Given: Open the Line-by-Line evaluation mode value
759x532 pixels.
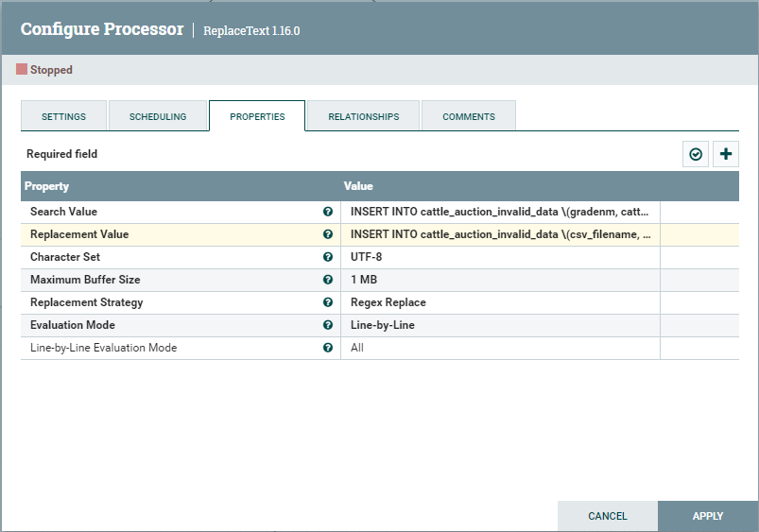Looking at the screenshot, I should click(383, 325).
